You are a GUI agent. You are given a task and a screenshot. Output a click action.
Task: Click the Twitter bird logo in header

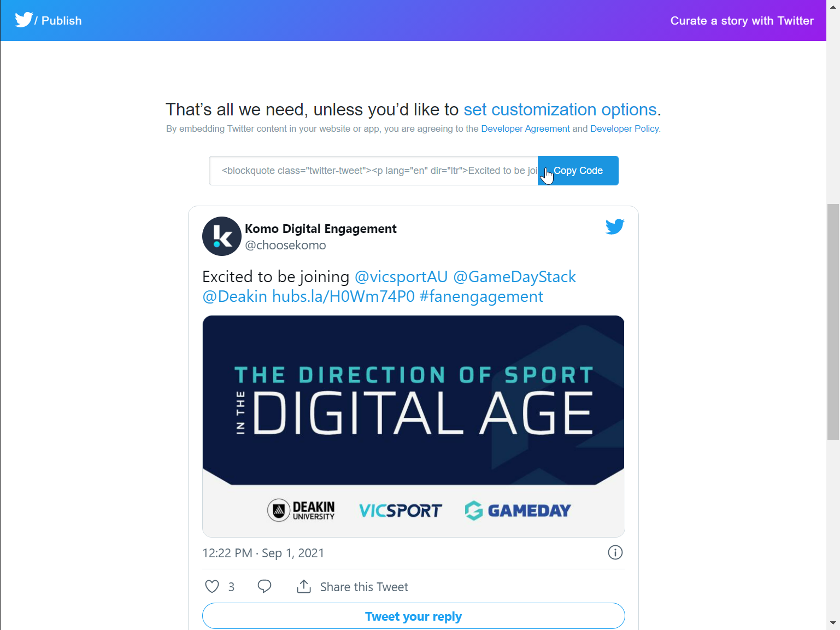(x=24, y=20)
